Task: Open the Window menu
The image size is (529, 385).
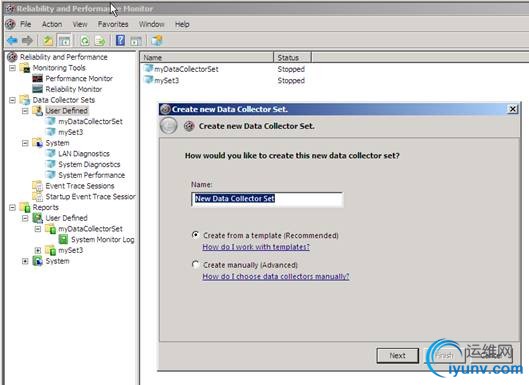Action: [151, 24]
